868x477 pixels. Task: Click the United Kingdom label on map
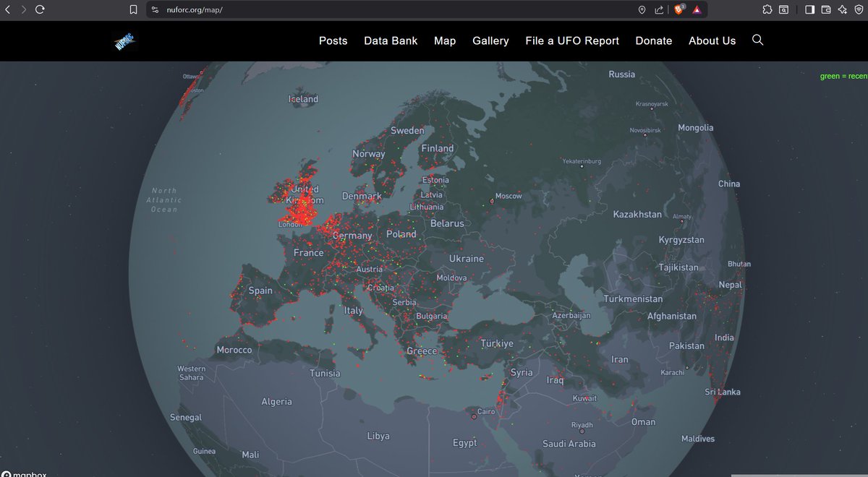305,194
